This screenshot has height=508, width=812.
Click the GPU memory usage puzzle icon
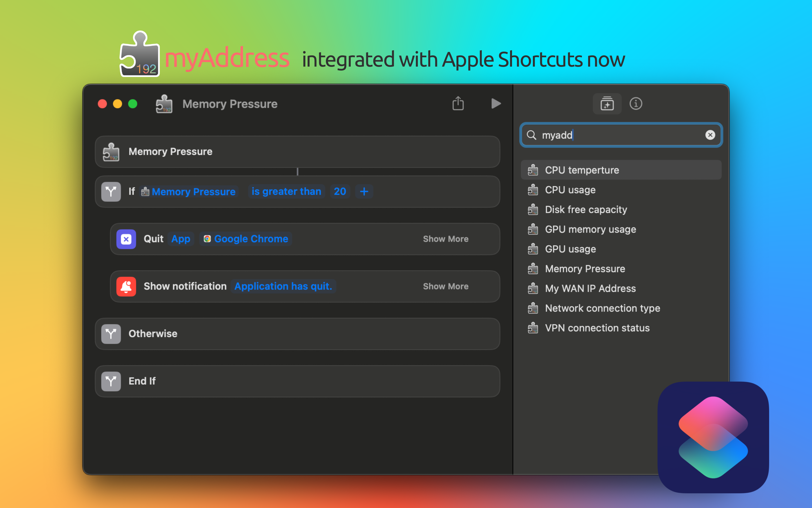tap(533, 229)
